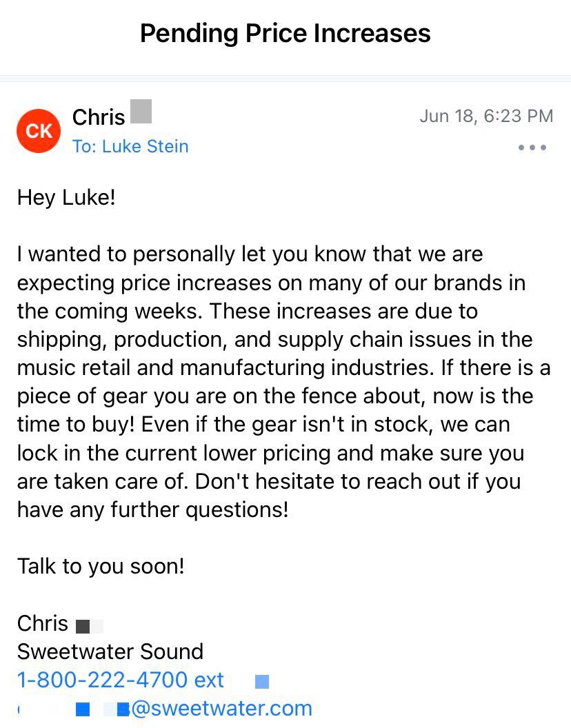571x728 pixels.
Task: Tap the 'Pending Price Increases' subject title
Action: pos(285,33)
